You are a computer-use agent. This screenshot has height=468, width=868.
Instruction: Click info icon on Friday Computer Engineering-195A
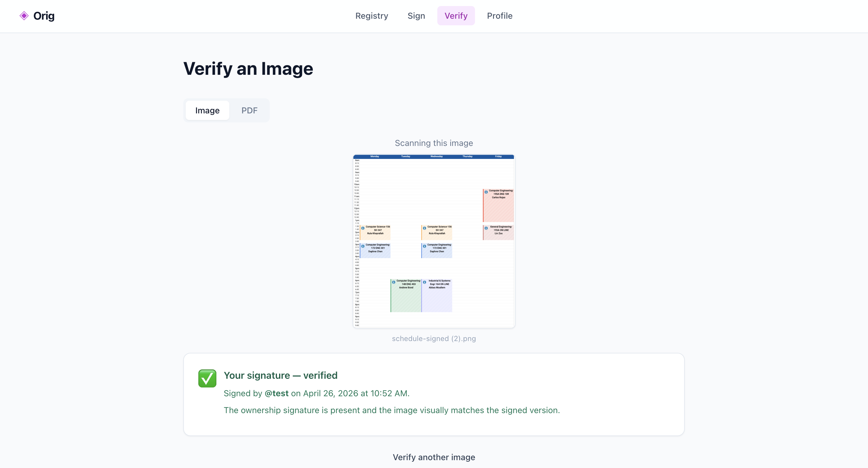(x=486, y=192)
